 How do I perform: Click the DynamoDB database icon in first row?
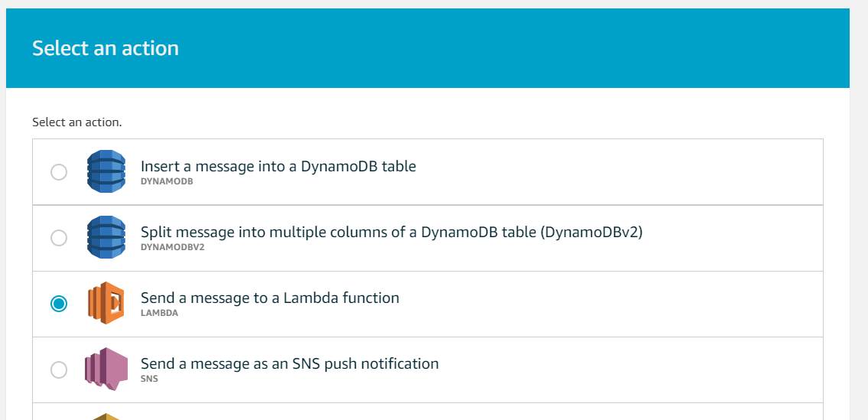coord(106,171)
